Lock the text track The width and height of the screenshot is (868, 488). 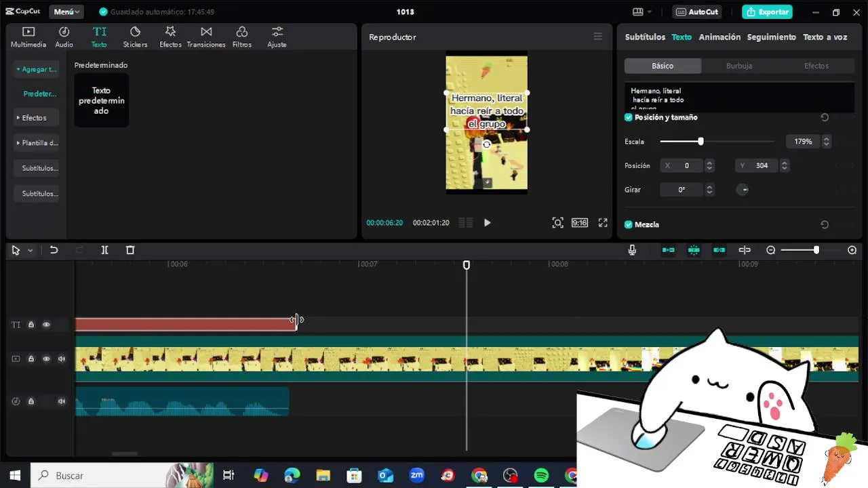coord(31,325)
